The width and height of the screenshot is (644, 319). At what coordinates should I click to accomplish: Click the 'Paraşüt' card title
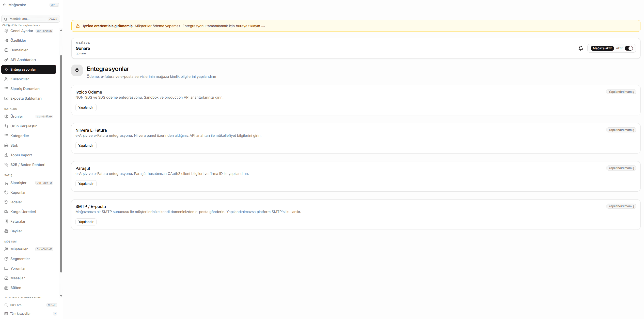click(x=83, y=168)
